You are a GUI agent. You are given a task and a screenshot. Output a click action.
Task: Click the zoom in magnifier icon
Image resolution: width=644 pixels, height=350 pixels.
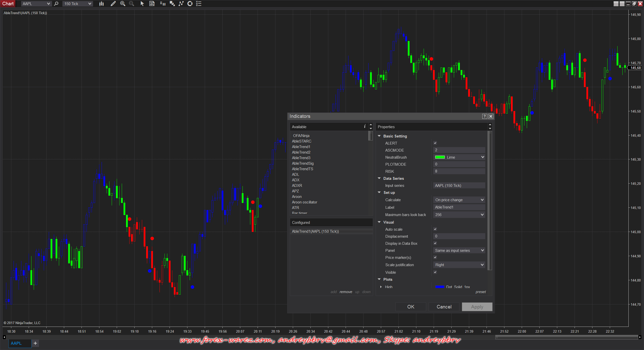coord(123,4)
